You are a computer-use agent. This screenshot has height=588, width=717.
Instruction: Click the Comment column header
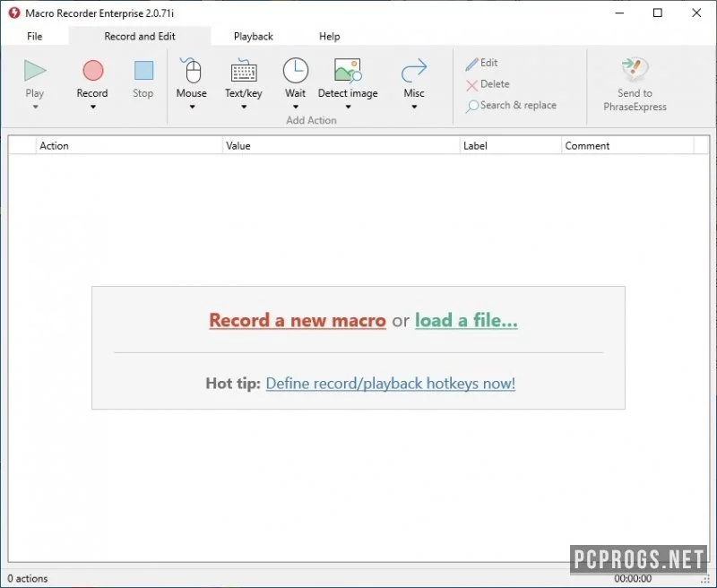(x=627, y=146)
